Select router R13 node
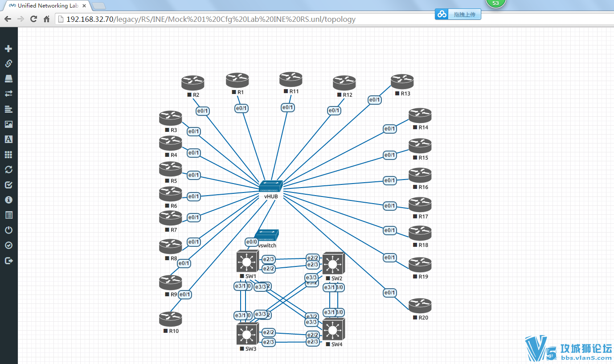This screenshot has height=364, width=614. coord(402,82)
